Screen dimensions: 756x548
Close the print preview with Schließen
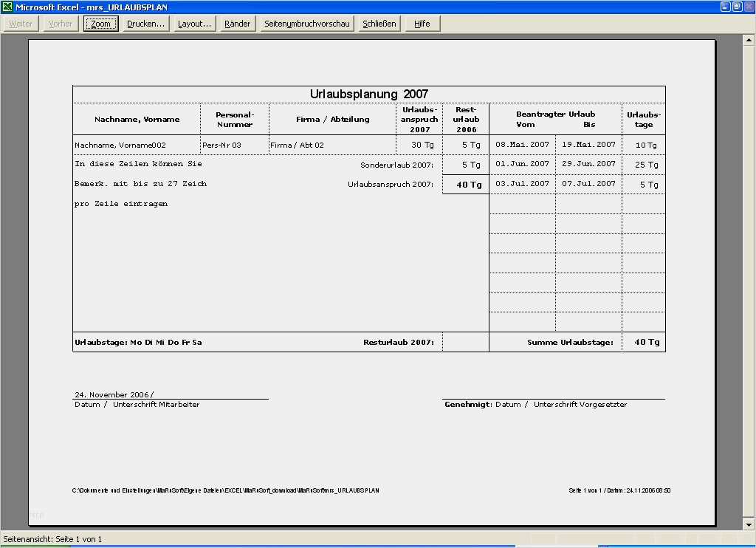(379, 24)
